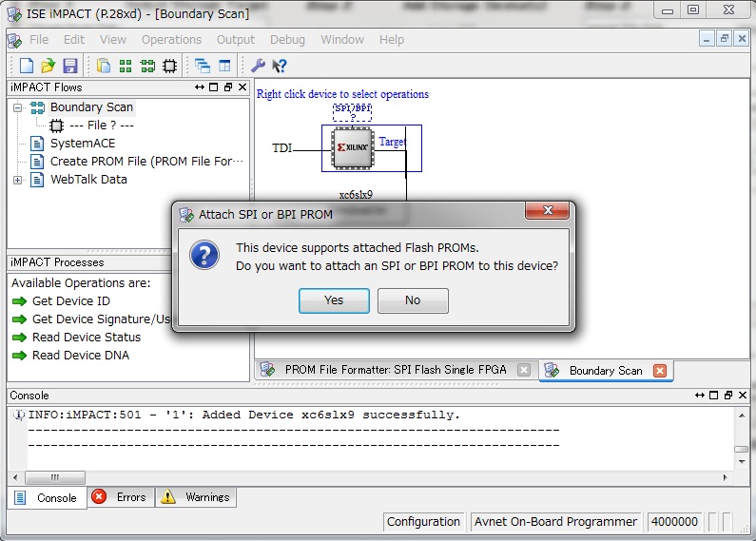Switch to the Boundary Scan tab

(x=606, y=370)
